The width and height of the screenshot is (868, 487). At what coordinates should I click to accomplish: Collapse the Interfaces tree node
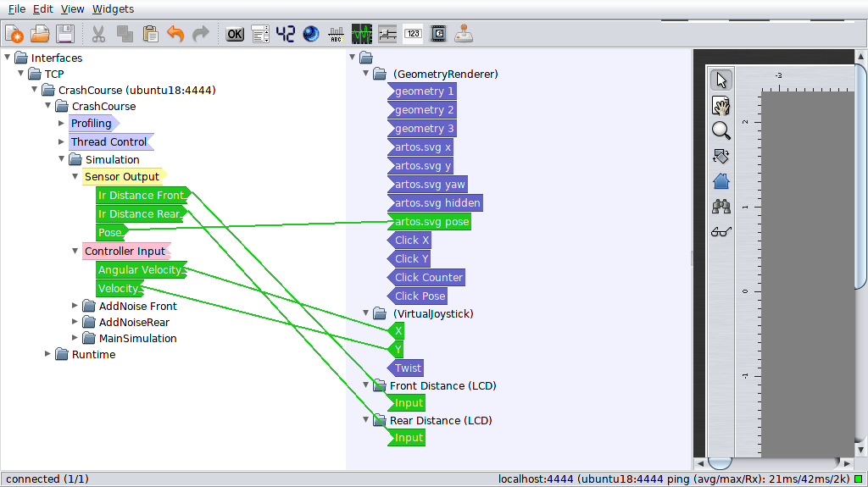click(7, 57)
